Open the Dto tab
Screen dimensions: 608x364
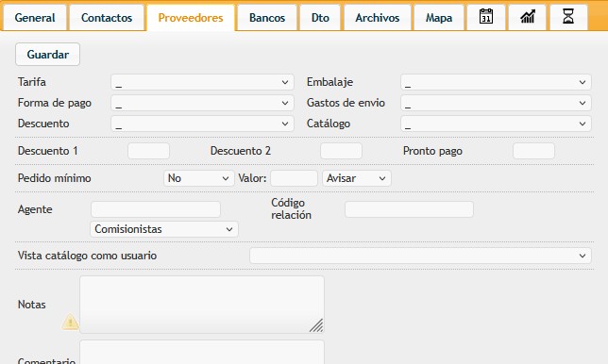(x=320, y=18)
